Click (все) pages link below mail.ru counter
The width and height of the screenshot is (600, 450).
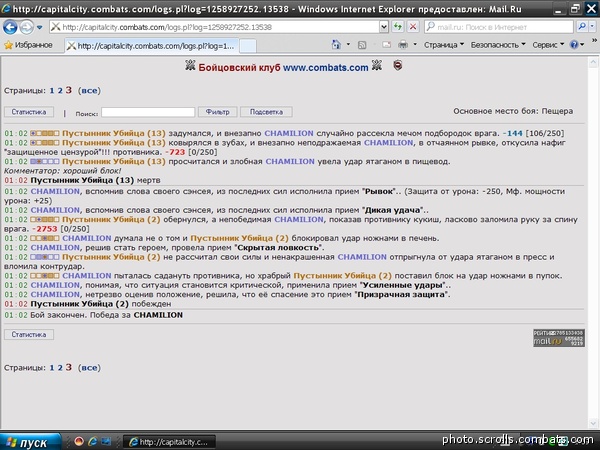tap(89, 368)
